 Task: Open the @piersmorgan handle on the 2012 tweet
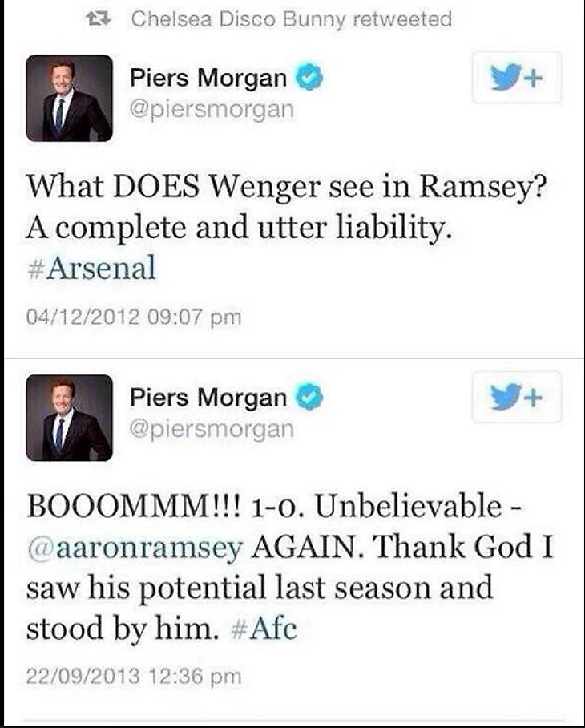212,109
